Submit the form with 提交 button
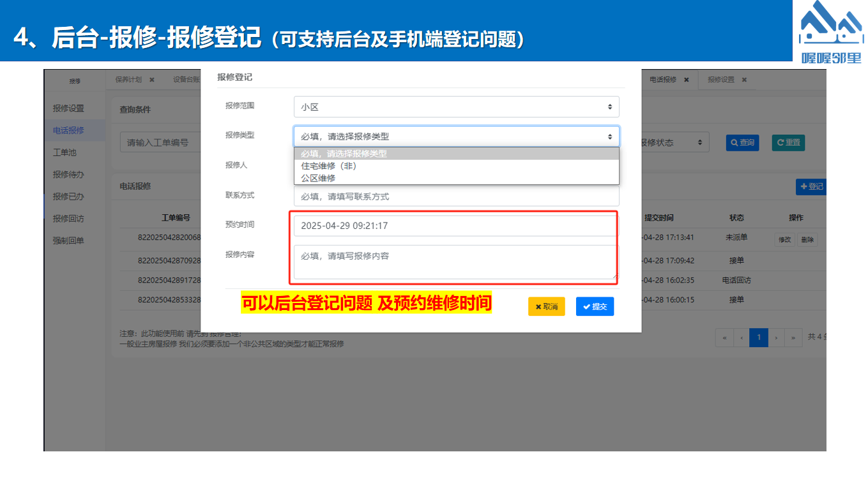 click(595, 307)
